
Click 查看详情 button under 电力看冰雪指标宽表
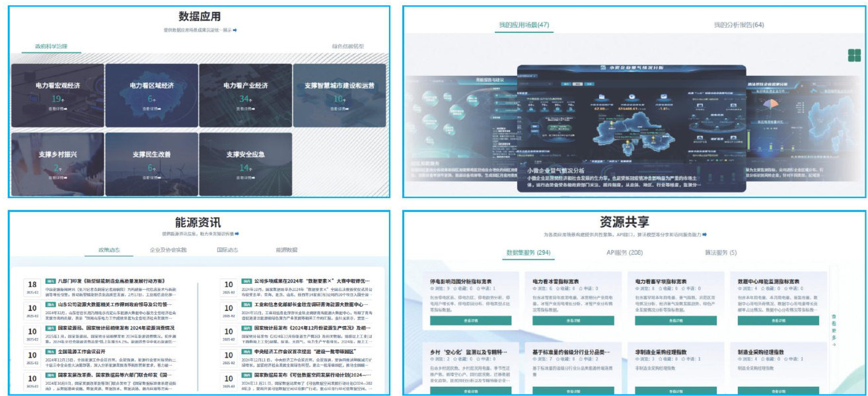coord(573,320)
